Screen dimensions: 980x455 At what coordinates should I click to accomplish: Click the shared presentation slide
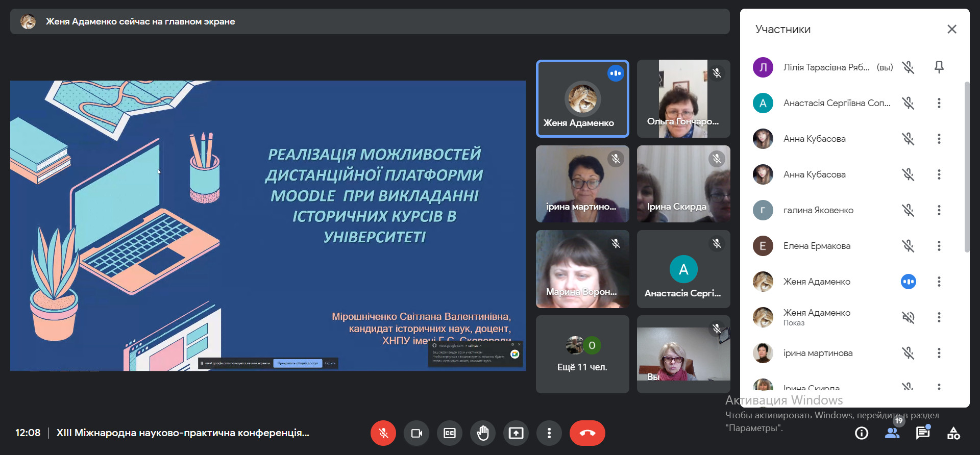pyautogui.click(x=267, y=225)
